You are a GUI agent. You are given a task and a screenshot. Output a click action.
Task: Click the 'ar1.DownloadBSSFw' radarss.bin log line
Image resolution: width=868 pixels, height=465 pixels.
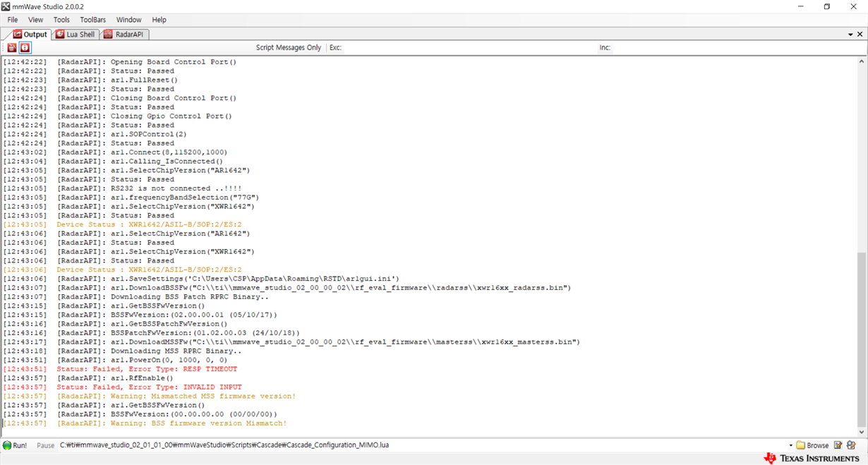click(287, 288)
